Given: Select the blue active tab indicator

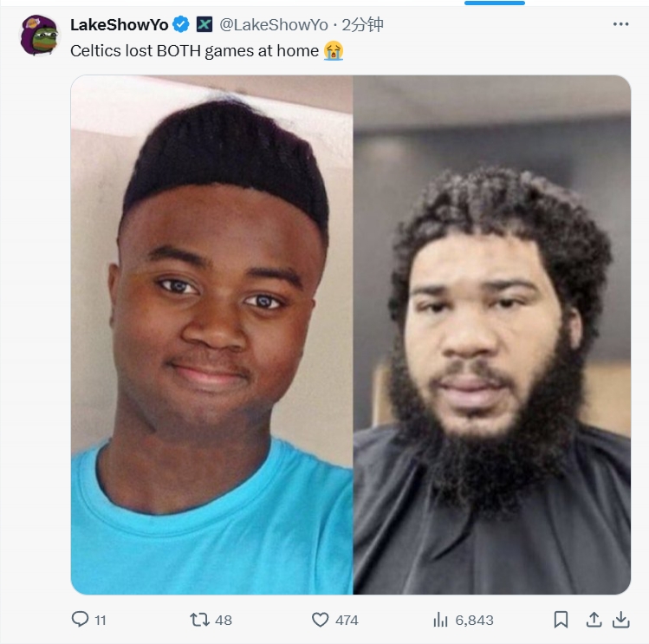Looking at the screenshot, I should click(495, 3).
